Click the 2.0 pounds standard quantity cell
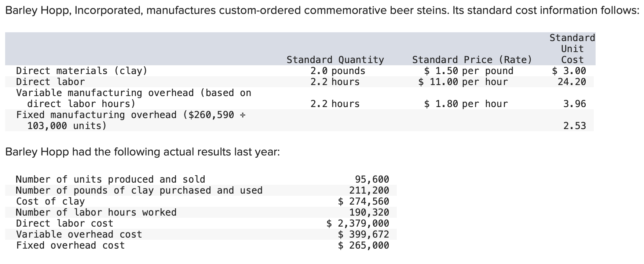The width and height of the screenshot is (644, 264). [337, 71]
